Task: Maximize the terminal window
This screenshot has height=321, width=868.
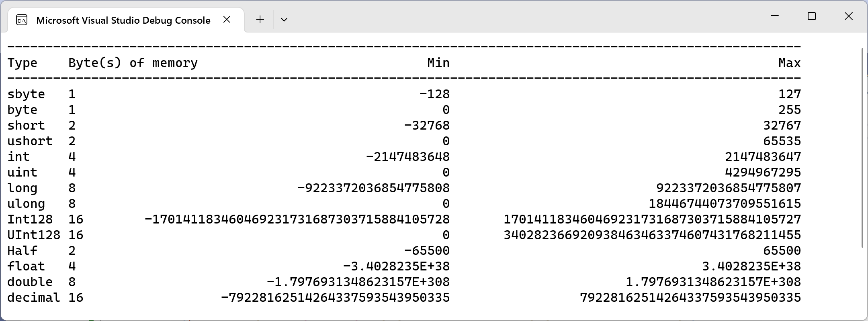Action: pyautogui.click(x=812, y=16)
